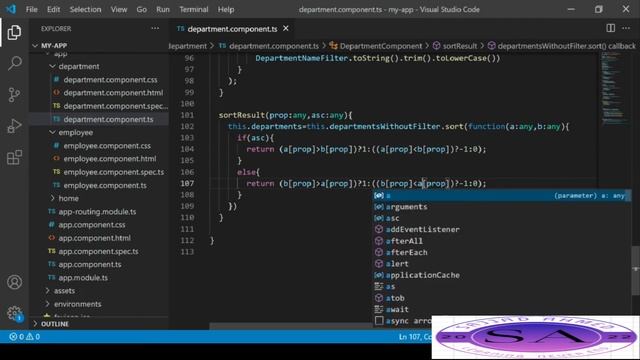Viewport: 640px width, 360px height.
Task: Open Explorer views and more actions ellipsis
Action: click(x=155, y=29)
